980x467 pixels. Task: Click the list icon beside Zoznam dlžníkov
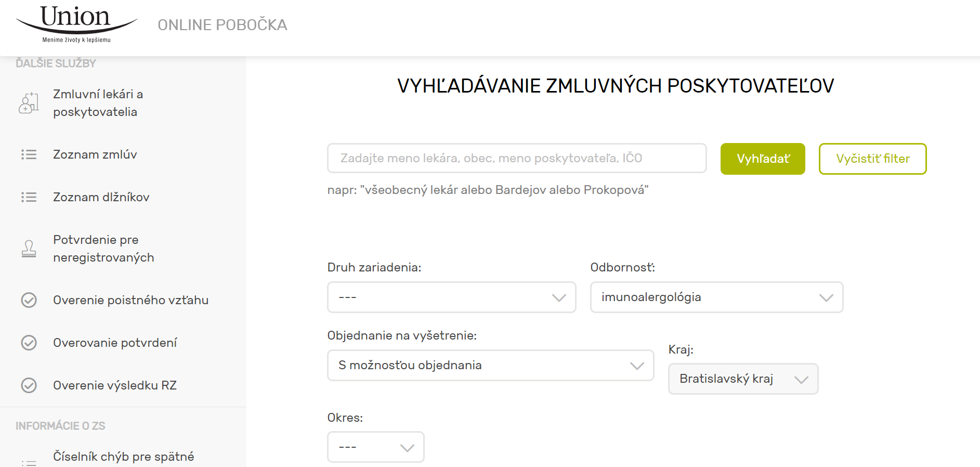point(29,197)
